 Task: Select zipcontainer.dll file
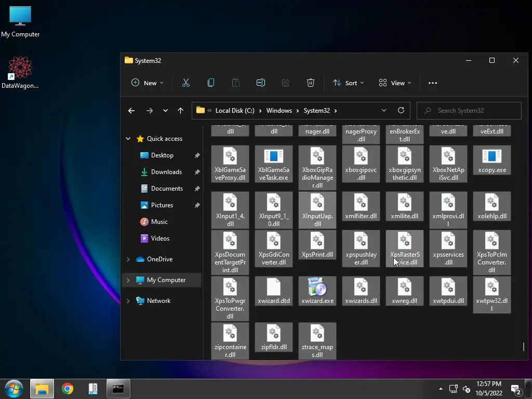click(230, 341)
